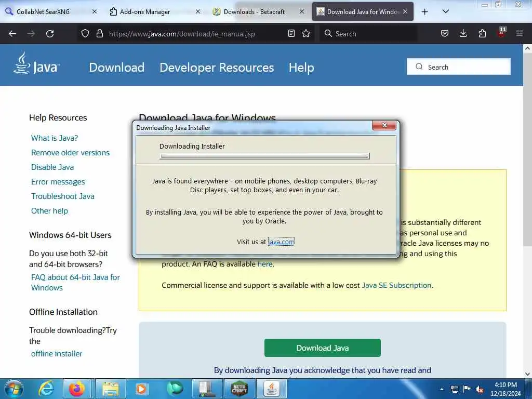
Task: Open the Other help link
Action: pos(49,211)
